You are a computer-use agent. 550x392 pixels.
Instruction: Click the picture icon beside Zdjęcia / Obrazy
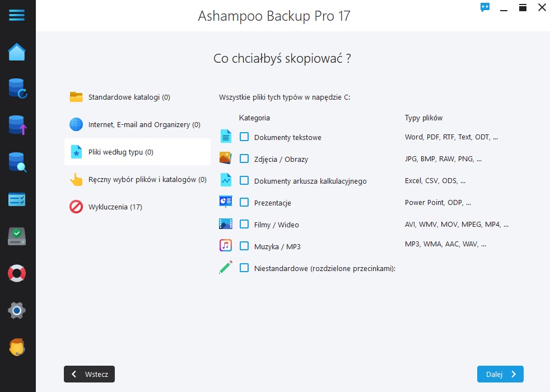[226, 158]
